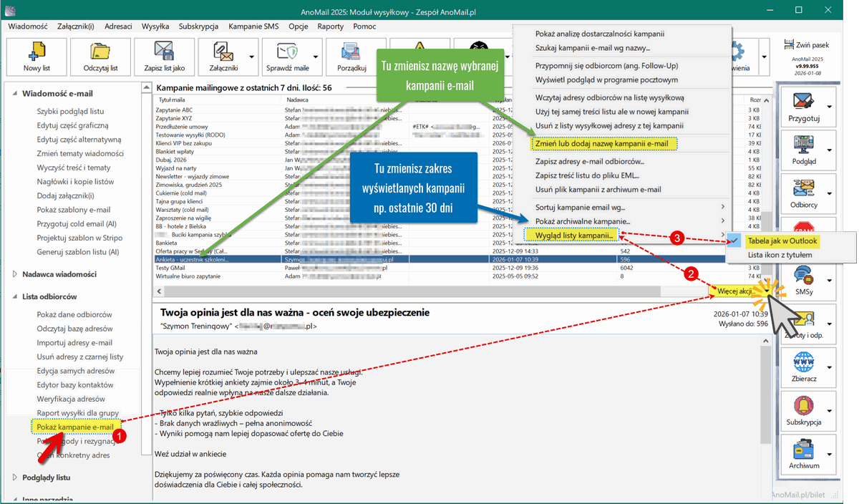The height and width of the screenshot is (504, 859).
Task: Open dropdown arrow beside Przygotuj
Action: coord(830,107)
